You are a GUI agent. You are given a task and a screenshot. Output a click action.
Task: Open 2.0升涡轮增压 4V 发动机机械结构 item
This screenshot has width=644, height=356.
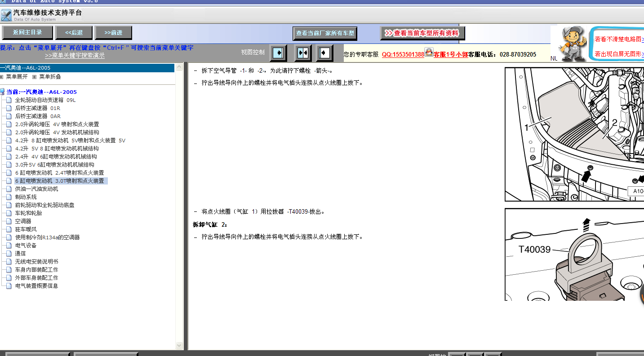click(x=57, y=132)
